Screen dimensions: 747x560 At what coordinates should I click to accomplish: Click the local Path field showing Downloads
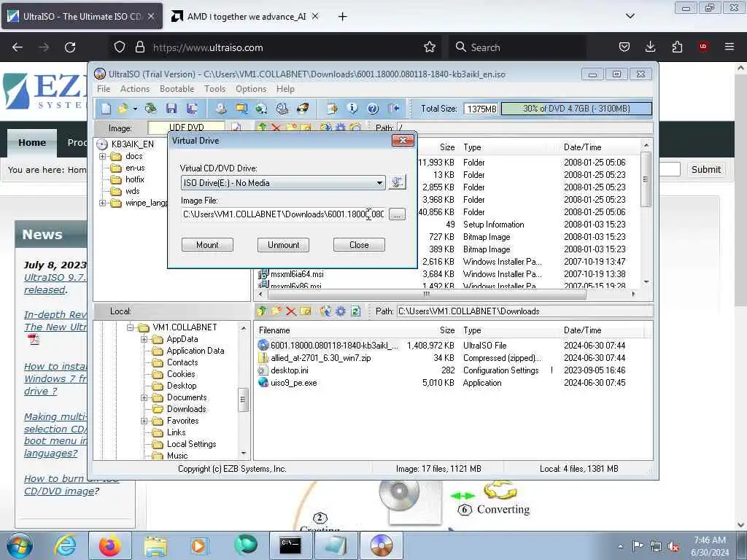[524, 311]
